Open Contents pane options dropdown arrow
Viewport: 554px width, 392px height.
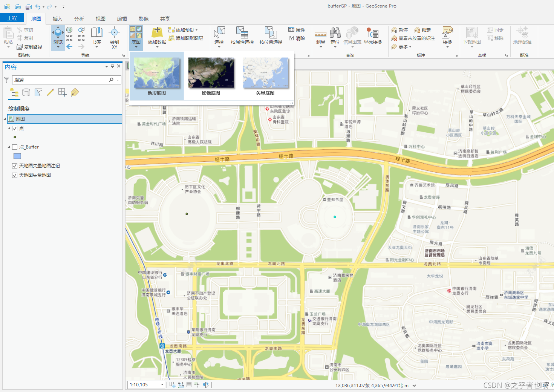pyautogui.click(x=107, y=66)
